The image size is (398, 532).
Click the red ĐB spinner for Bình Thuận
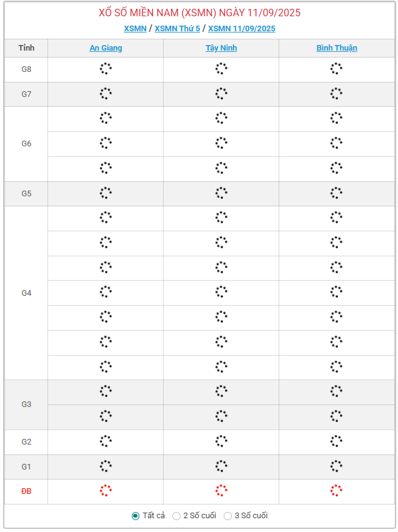(337, 491)
